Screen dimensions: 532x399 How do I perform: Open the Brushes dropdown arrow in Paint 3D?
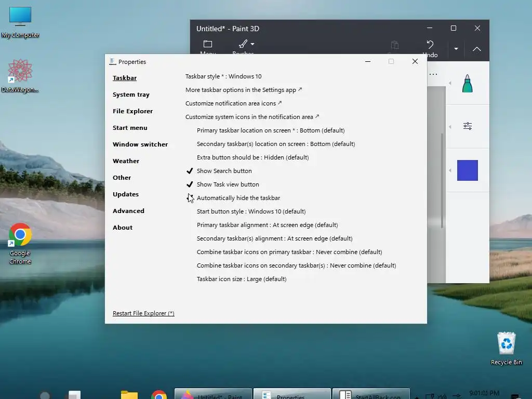(252, 44)
